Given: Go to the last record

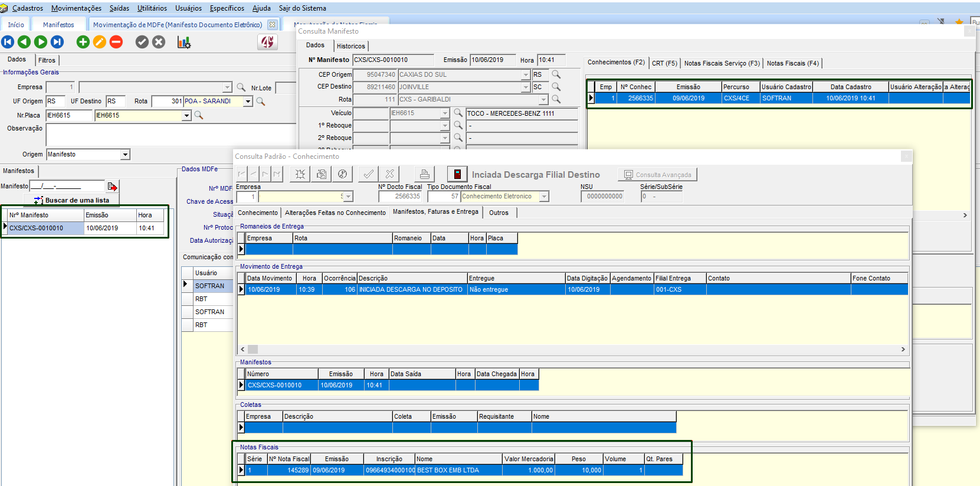Looking at the screenshot, I should 57,42.
